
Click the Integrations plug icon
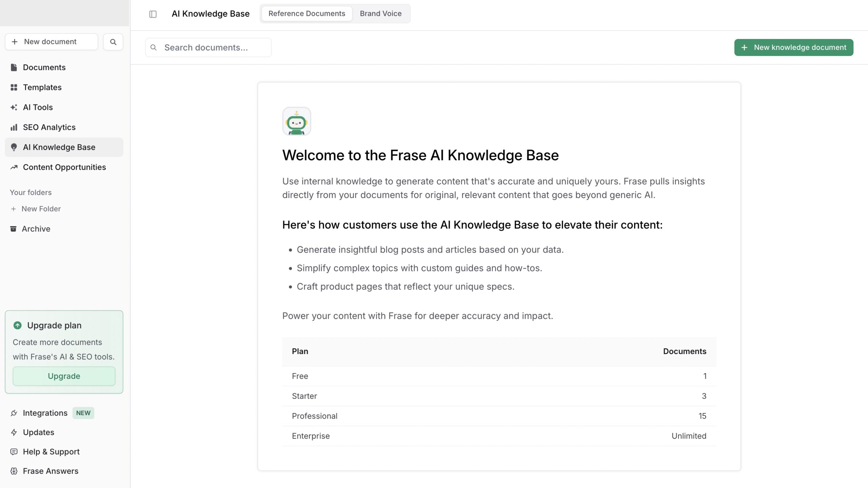tap(14, 413)
